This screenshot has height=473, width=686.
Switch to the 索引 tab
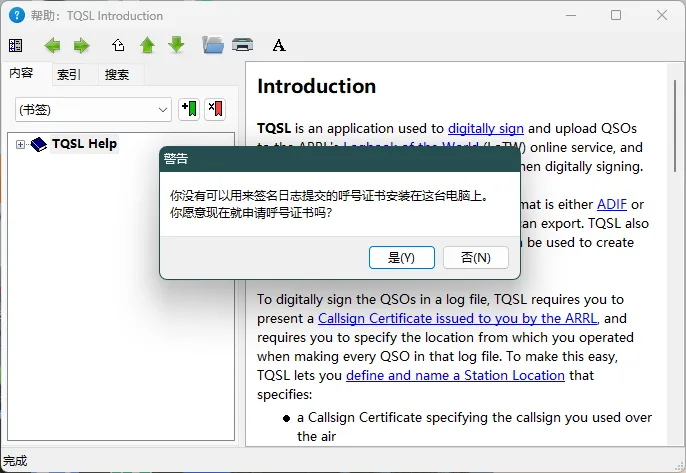tap(69, 74)
